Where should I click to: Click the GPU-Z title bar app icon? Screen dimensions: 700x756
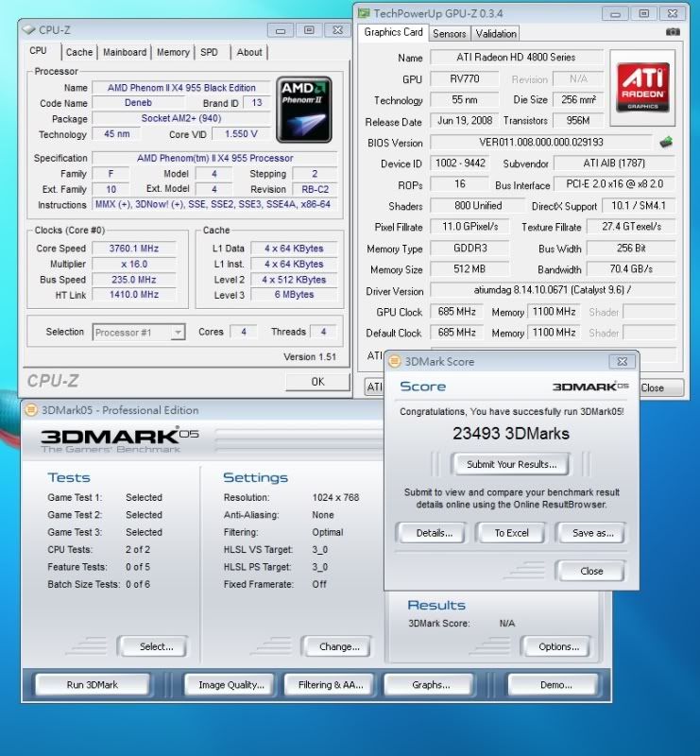[364, 13]
